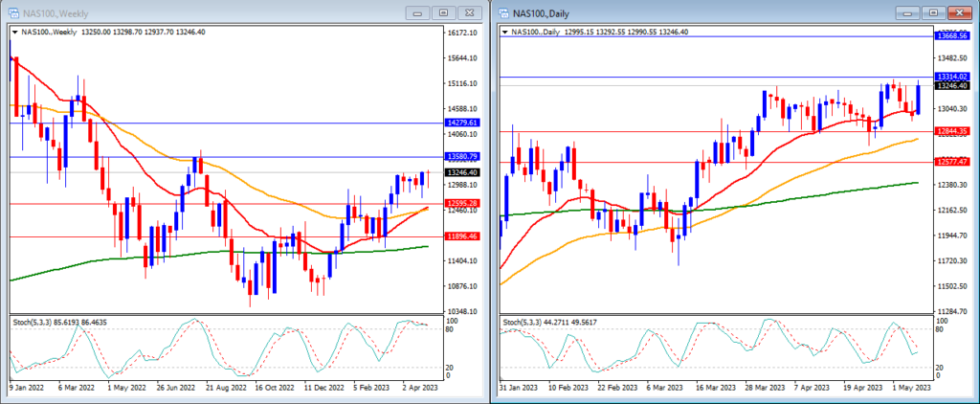The width and height of the screenshot is (980, 404).
Task: Click the black 13246.40 current price label in the Weekly chart
Action: (x=462, y=172)
